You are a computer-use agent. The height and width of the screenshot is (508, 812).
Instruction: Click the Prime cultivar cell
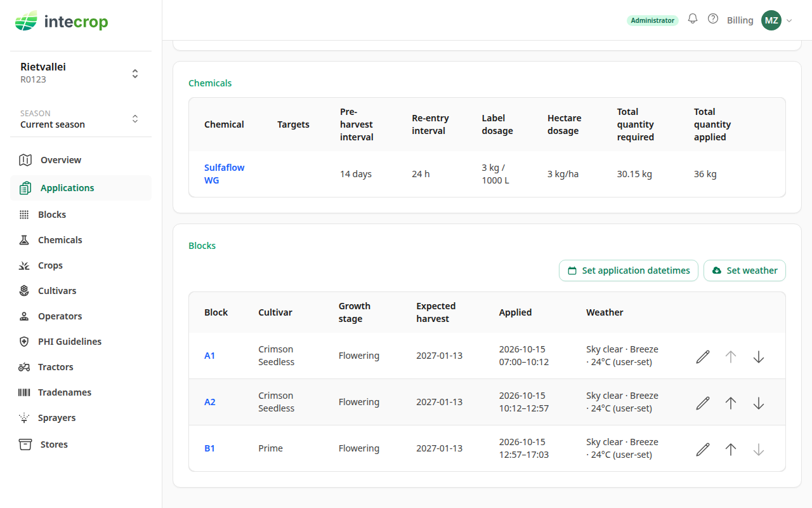click(270, 448)
